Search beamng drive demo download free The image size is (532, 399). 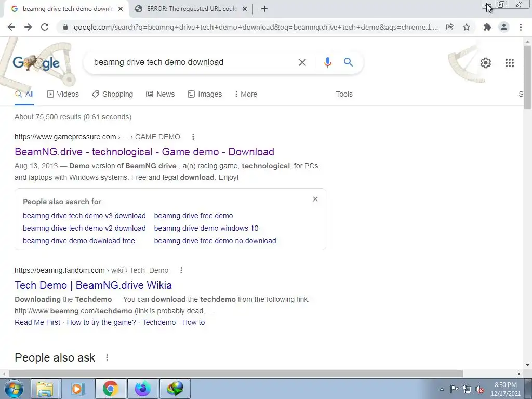click(x=79, y=241)
